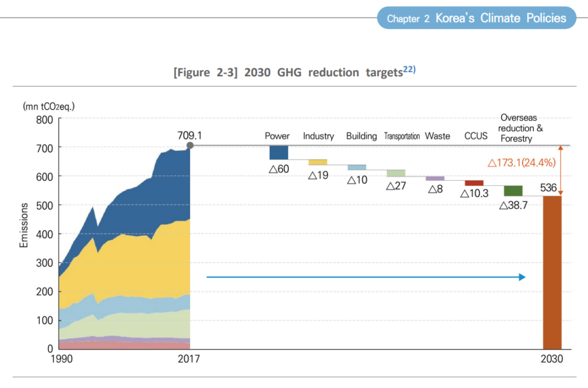Click the '300' y-axis tick label
588x388 pixels.
pos(45,263)
